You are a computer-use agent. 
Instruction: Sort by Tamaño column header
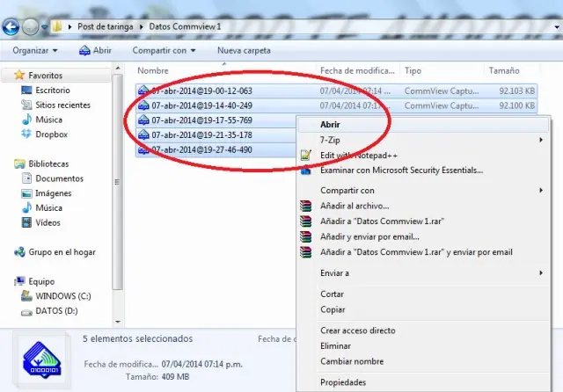504,70
